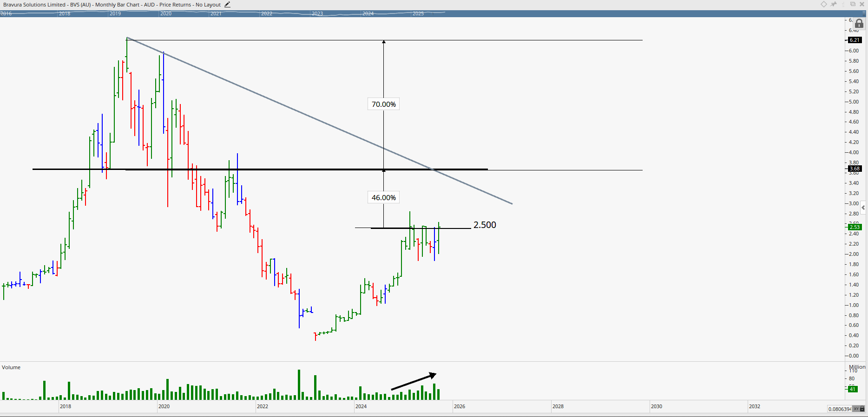868x417 pixels.
Task: Click the green 2.53 current price tag
Action: 855,227
